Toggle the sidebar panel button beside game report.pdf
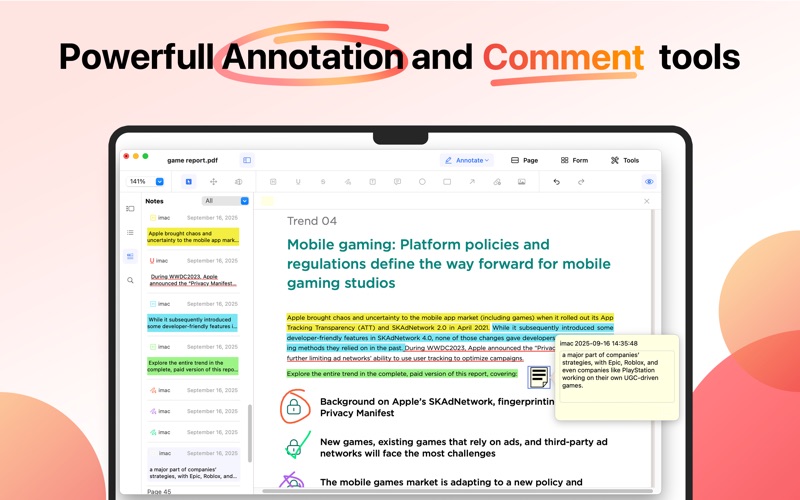The image size is (800, 500). [247, 160]
